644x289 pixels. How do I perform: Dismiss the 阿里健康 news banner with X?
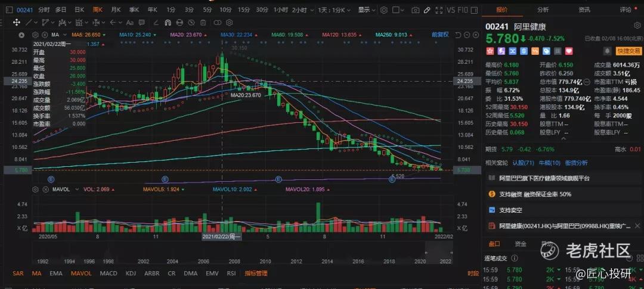coord(637,226)
